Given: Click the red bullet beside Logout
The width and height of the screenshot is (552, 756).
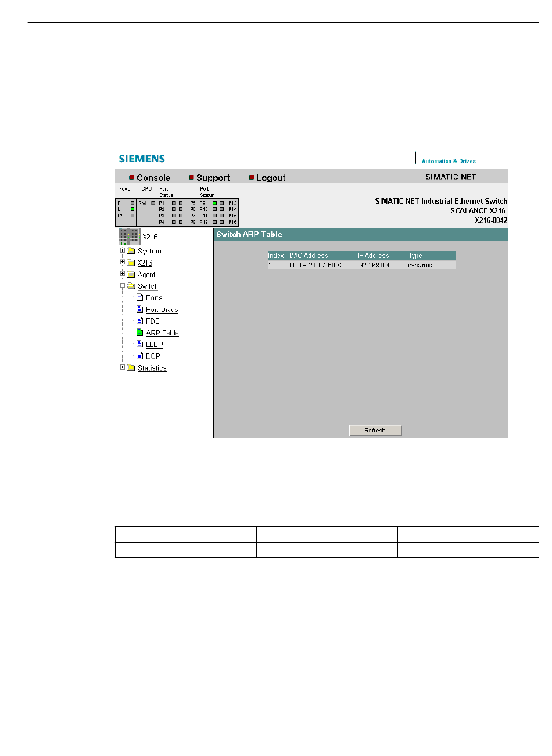Looking at the screenshot, I should point(252,178).
